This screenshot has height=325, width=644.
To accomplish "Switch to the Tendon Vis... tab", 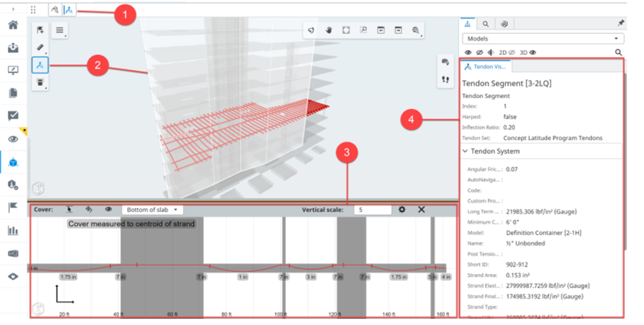I will (x=485, y=67).
